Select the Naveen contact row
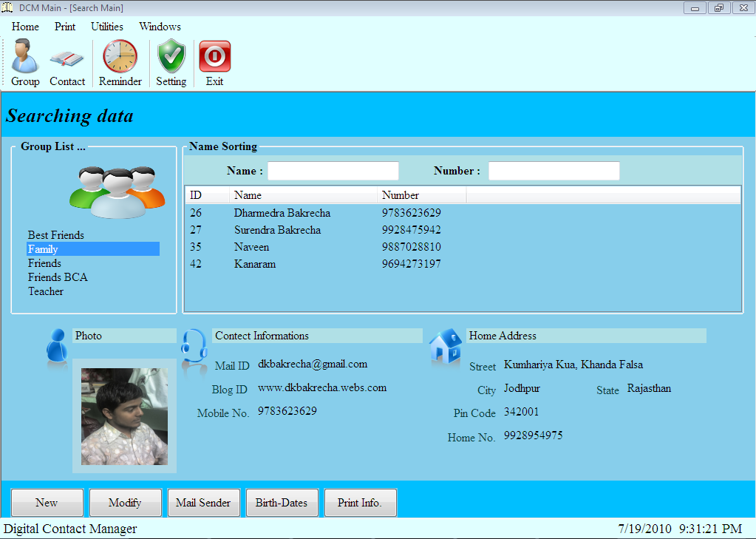 click(x=463, y=246)
